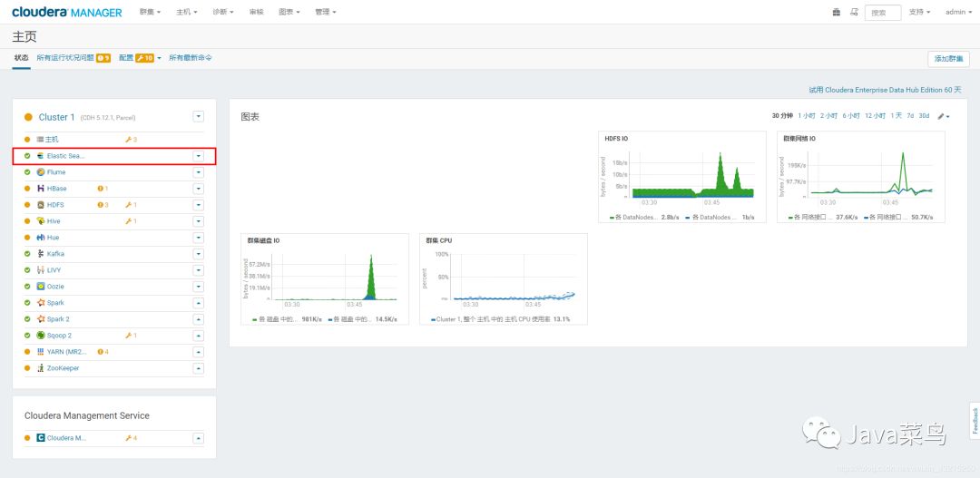Open 所有运行状况问题 tab

[x=73, y=57]
